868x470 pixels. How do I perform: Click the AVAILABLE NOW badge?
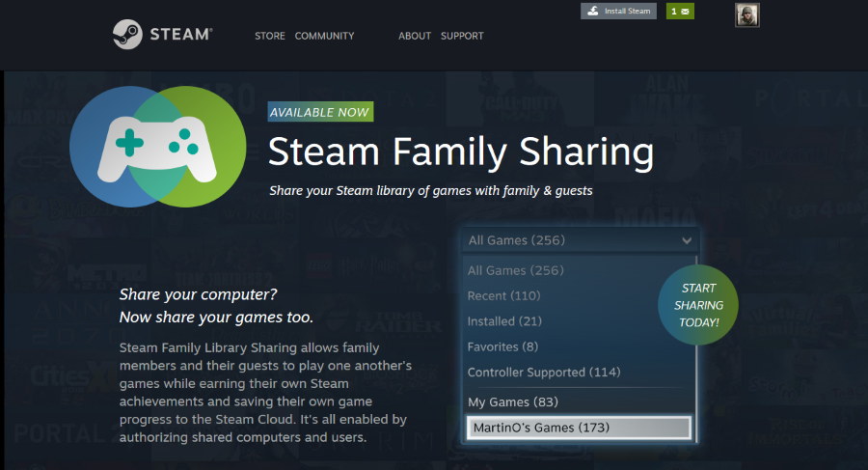(320, 112)
